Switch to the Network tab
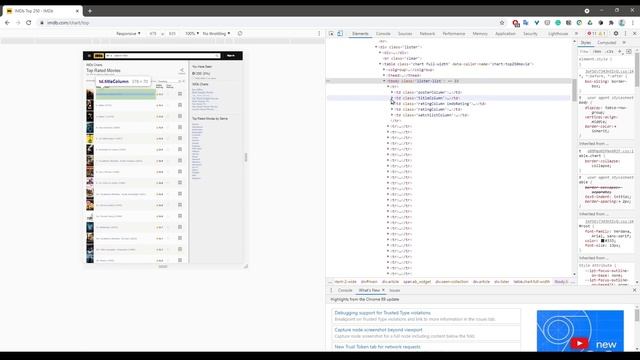This screenshot has height=360, width=640. pos(427,33)
